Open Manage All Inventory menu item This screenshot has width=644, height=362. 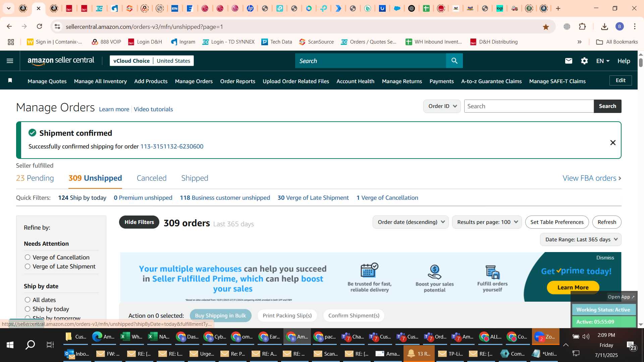point(100,81)
